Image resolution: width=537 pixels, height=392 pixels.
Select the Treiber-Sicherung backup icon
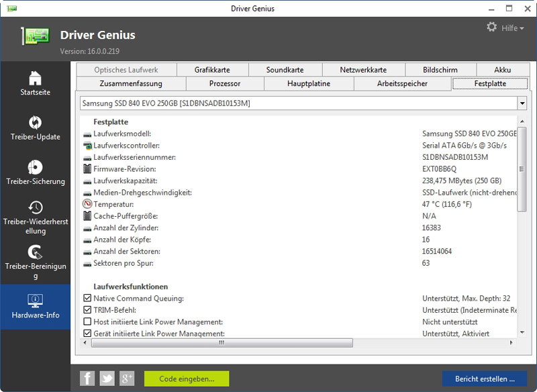click(35, 167)
